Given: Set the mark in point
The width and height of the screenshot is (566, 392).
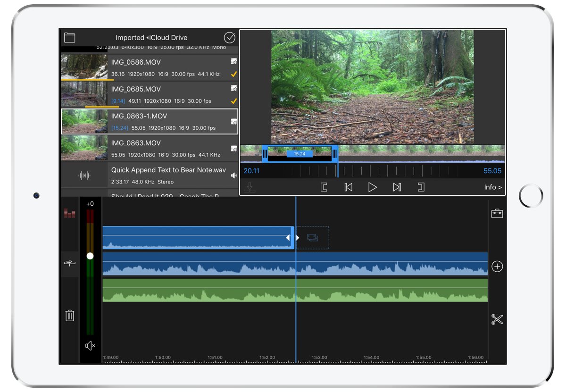Looking at the screenshot, I should coord(324,187).
